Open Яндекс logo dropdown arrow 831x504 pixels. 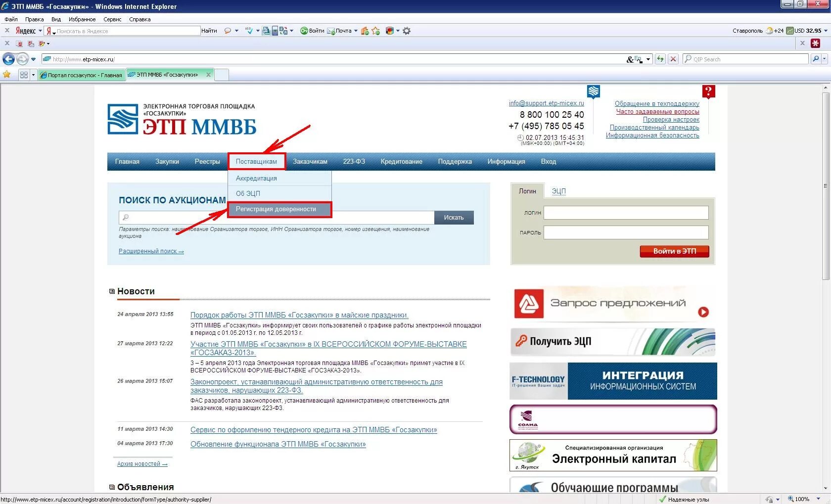[40, 31]
